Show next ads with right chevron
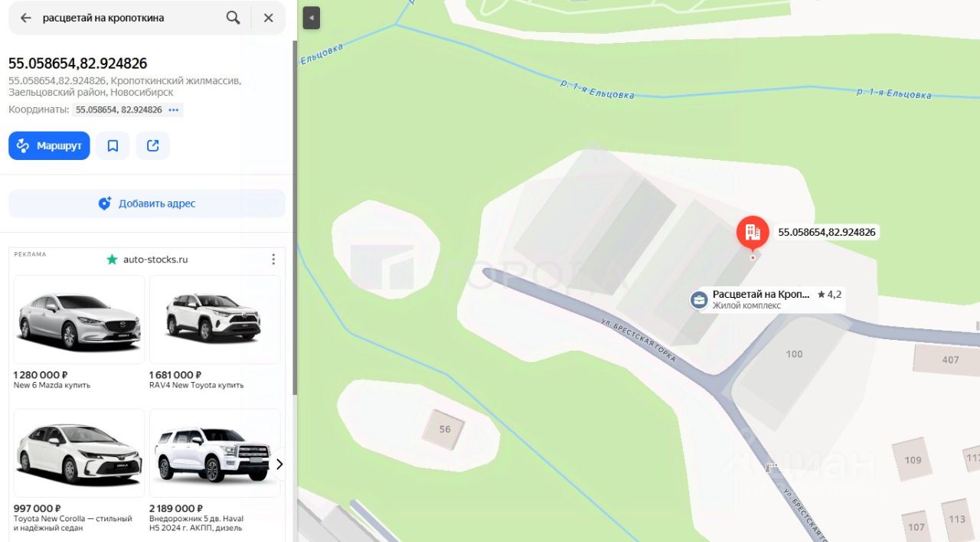980x542 pixels. pyautogui.click(x=279, y=464)
